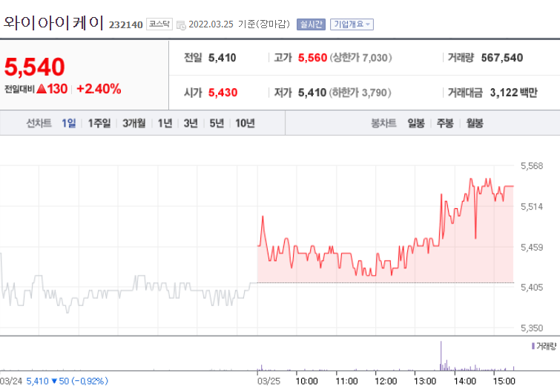This screenshot has width=560, height=392.
Task: Select the 10년 line chart tab
Action: click(245, 123)
